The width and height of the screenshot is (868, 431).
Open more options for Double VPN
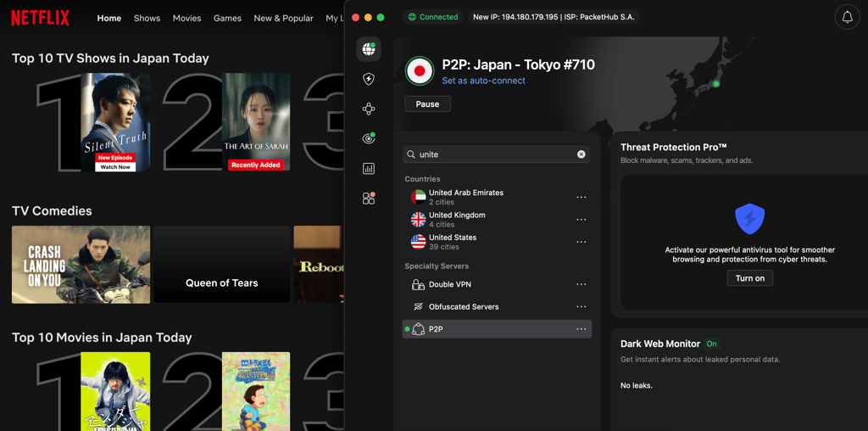(581, 284)
